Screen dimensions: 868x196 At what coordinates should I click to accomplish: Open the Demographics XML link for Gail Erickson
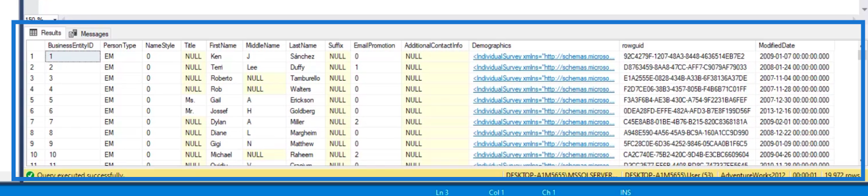pos(544,100)
